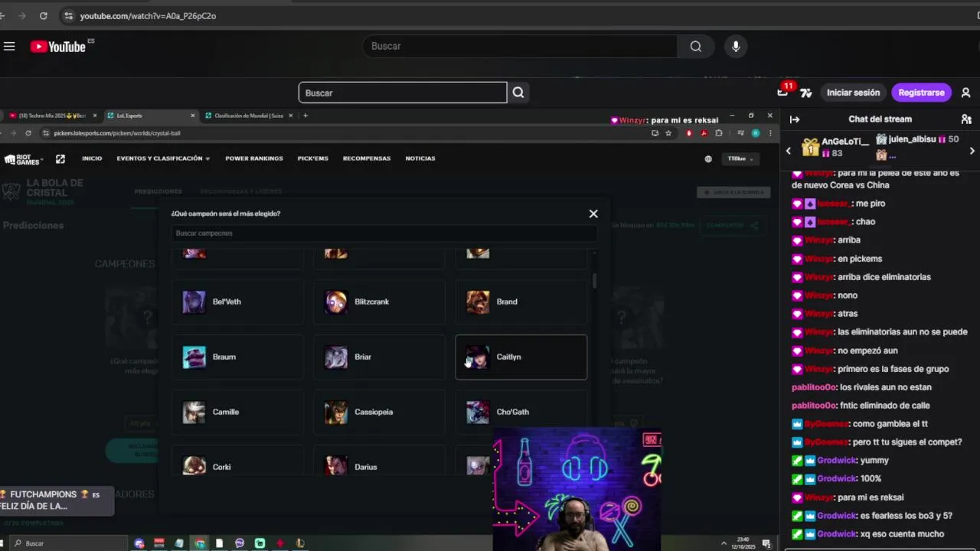Open the Recompensas menu item
980x551 pixels.
coord(367,158)
